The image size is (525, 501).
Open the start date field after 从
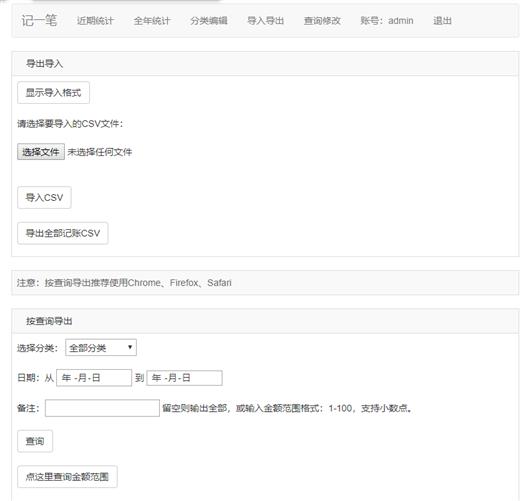pyautogui.click(x=94, y=378)
